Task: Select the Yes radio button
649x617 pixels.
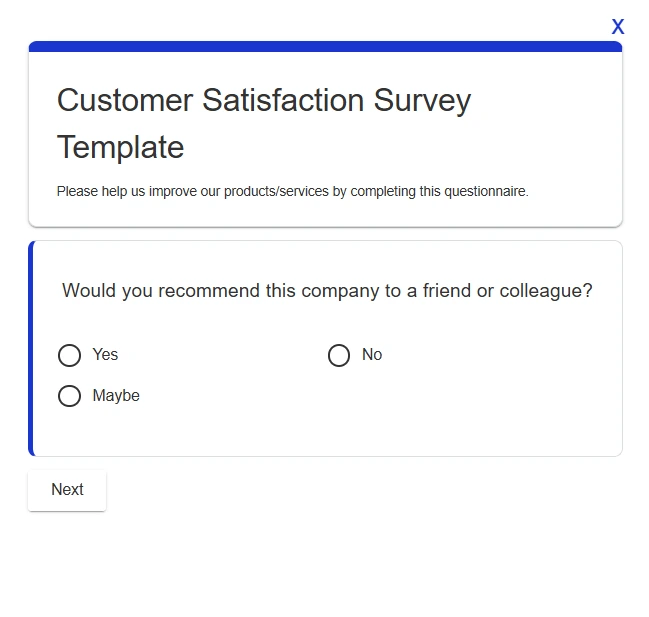Action: coord(69,355)
